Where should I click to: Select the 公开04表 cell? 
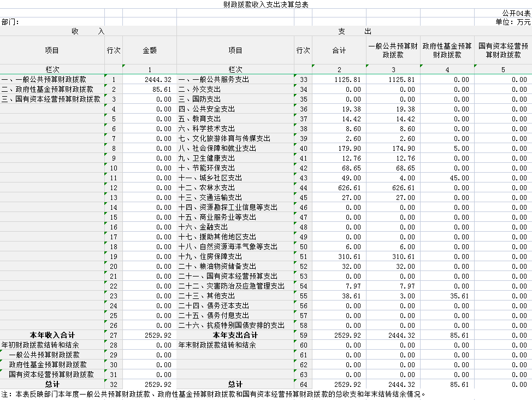(516, 13)
